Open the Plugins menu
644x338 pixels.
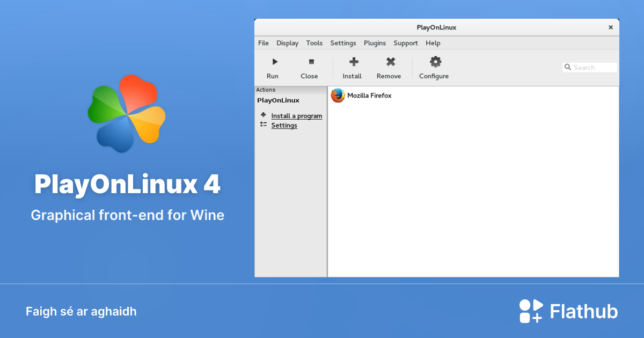coord(375,43)
